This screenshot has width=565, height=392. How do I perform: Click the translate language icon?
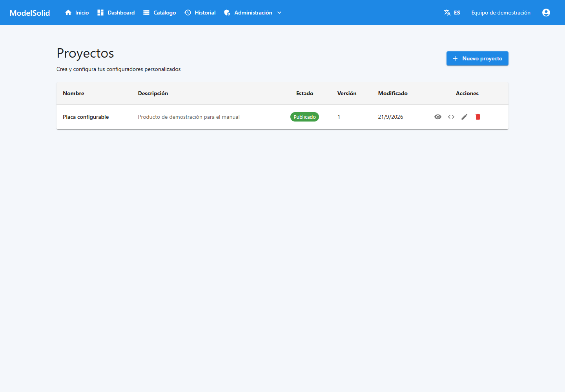[x=447, y=13]
